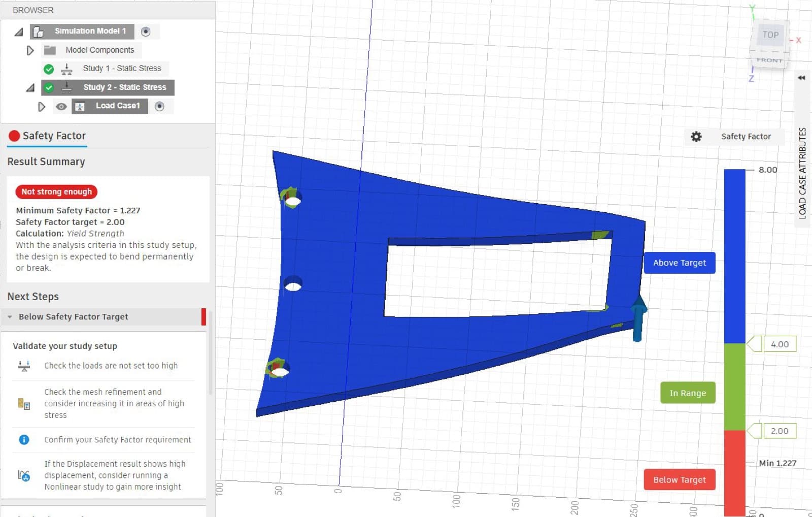Click Study 1 static stress study icon

tap(66, 69)
